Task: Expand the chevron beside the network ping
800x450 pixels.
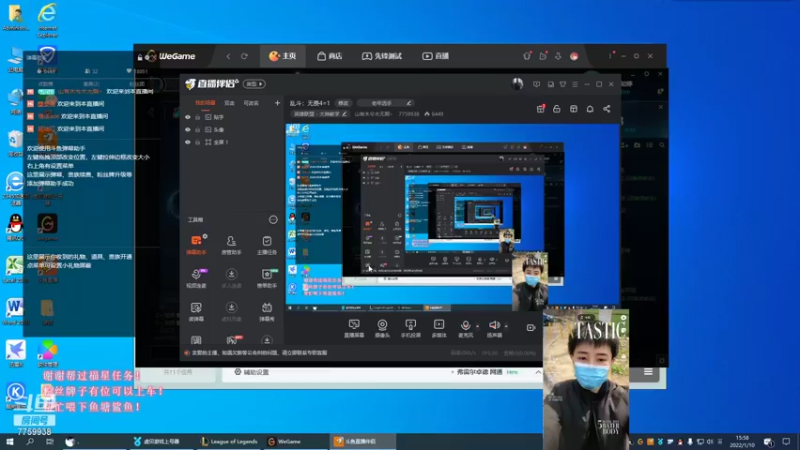Action: coord(538,372)
